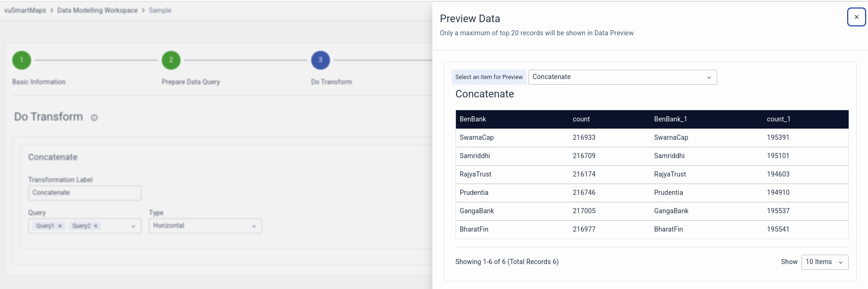The image size is (868, 289).
Task: Click the BenBank column header
Action: point(473,120)
